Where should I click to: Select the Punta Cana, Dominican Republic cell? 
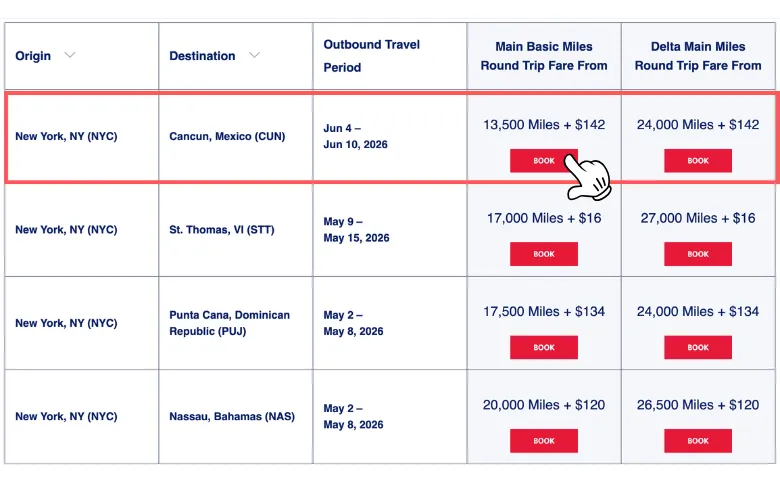[230, 323]
